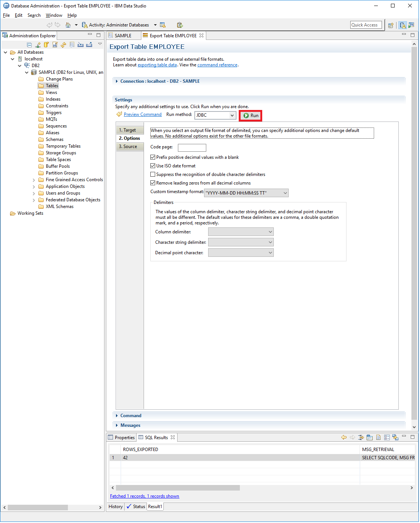The width and height of the screenshot is (420, 523).
Task: Open the File menu
Action: (6, 15)
